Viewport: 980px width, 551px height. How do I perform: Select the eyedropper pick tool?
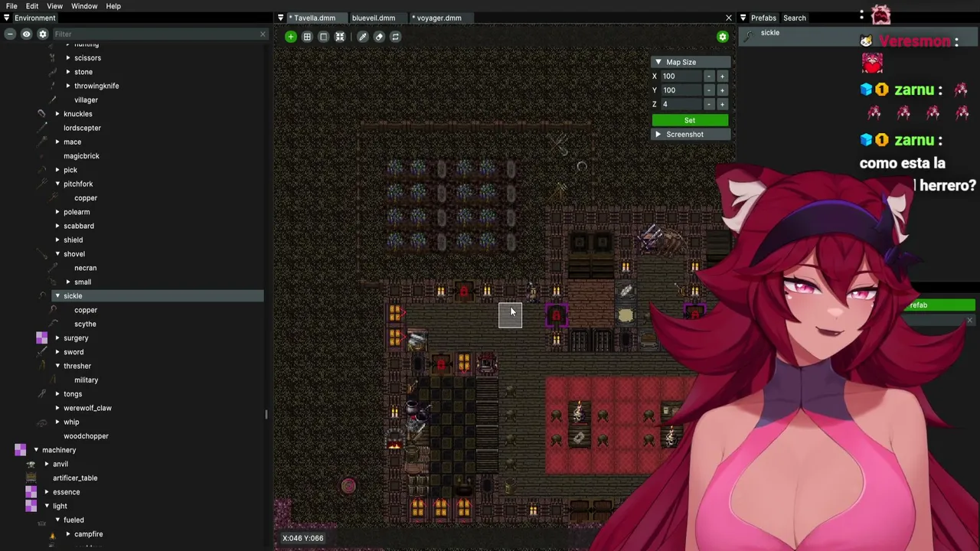coord(363,37)
